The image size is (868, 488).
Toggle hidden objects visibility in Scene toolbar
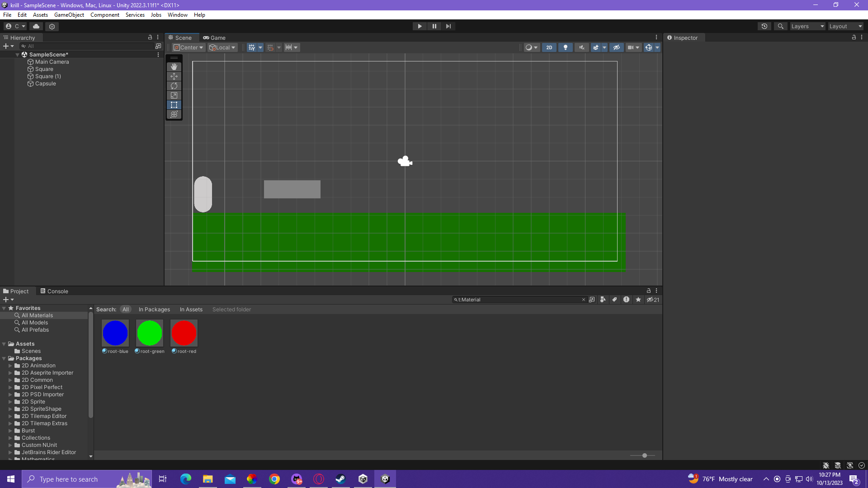click(616, 47)
